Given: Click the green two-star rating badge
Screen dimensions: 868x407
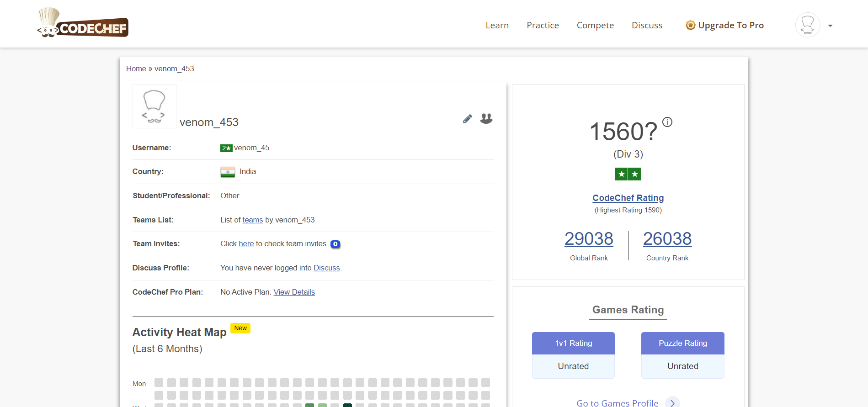Looking at the screenshot, I should [628, 174].
